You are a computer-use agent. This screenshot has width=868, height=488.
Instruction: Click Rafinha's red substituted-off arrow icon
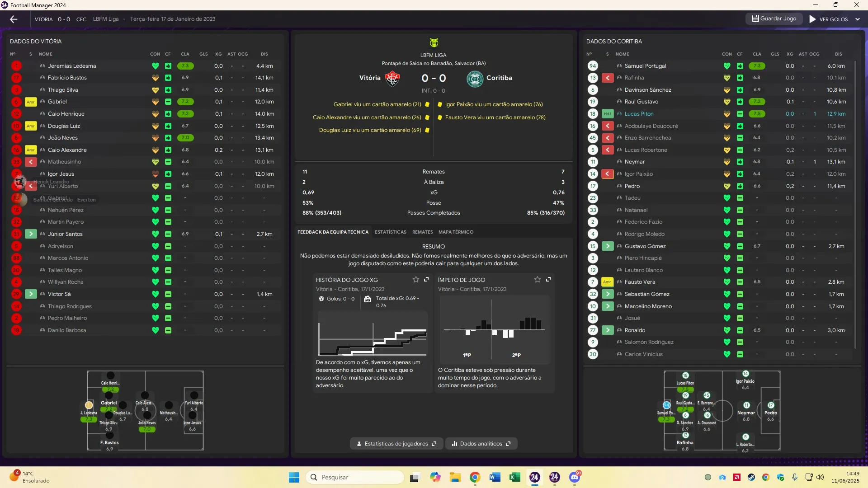click(607, 78)
